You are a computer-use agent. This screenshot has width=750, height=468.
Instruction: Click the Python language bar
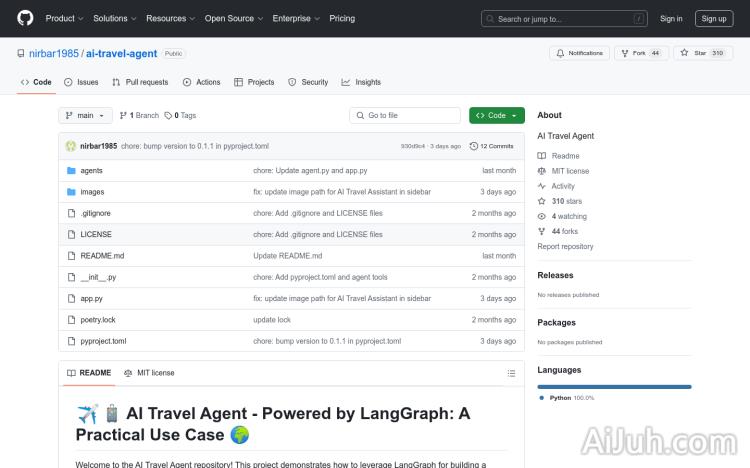point(614,387)
